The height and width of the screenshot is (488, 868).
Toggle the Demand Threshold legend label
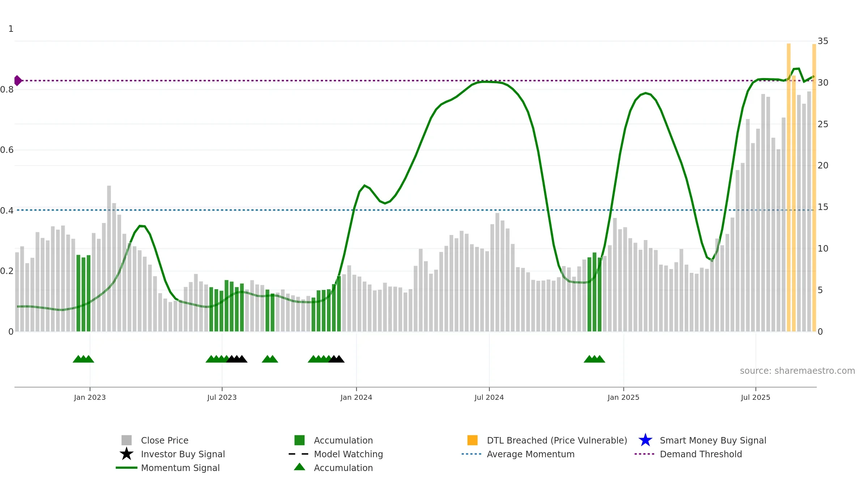pyautogui.click(x=701, y=454)
